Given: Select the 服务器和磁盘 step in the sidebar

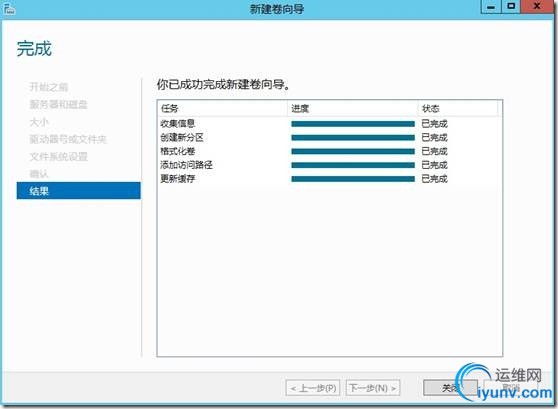Looking at the screenshot, I should coord(58,104).
